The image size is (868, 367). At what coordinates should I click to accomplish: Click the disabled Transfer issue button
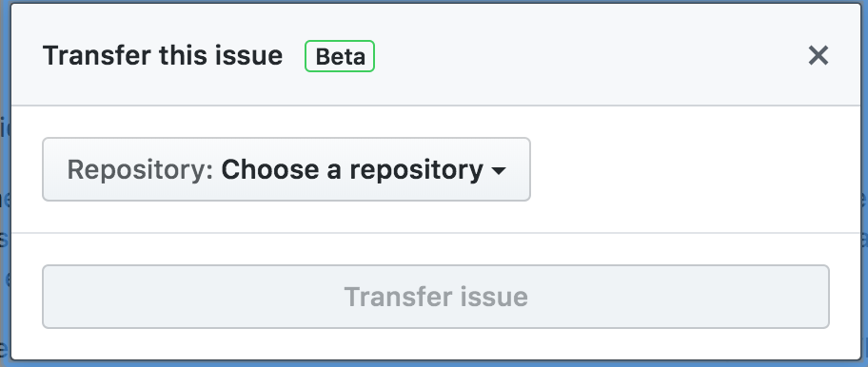point(436,297)
